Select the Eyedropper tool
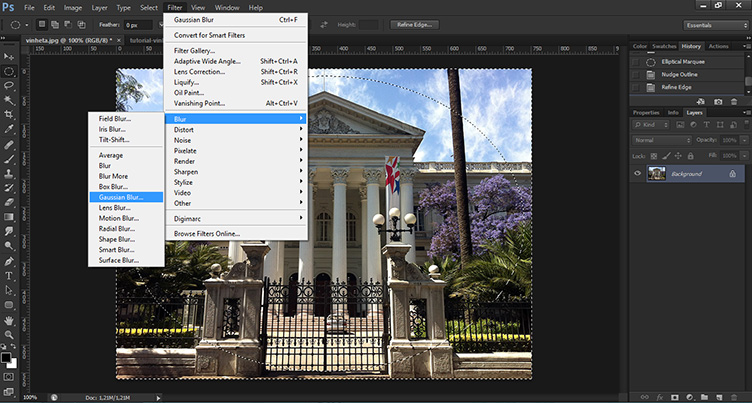Screen dimensions: 752x403 [9, 129]
